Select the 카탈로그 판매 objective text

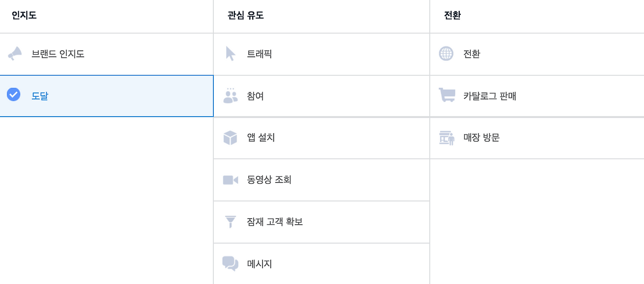tap(490, 96)
